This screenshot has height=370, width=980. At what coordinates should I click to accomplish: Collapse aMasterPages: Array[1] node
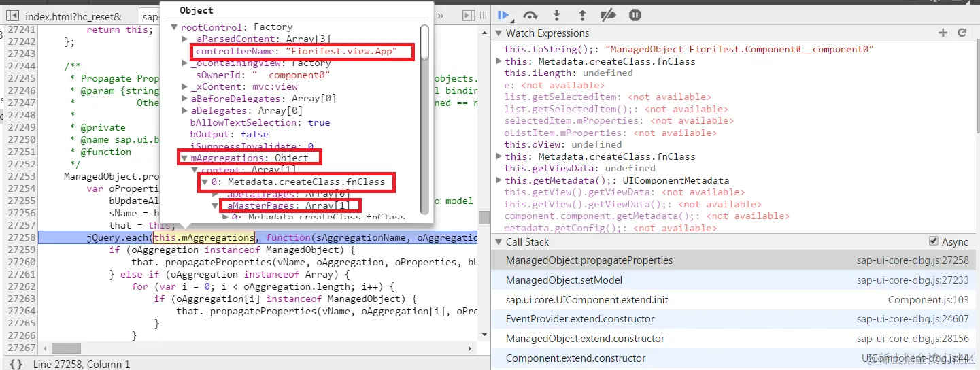coord(216,206)
